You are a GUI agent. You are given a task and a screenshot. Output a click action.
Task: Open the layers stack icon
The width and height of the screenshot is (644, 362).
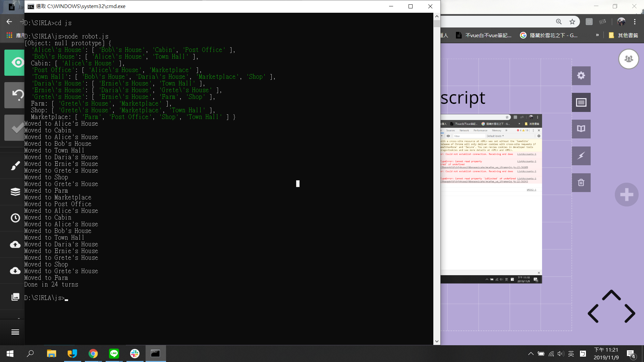point(15,192)
